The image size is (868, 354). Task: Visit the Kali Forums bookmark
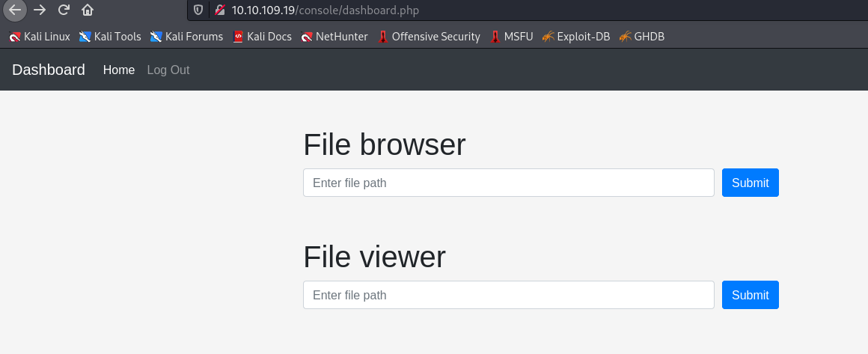click(x=186, y=36)
